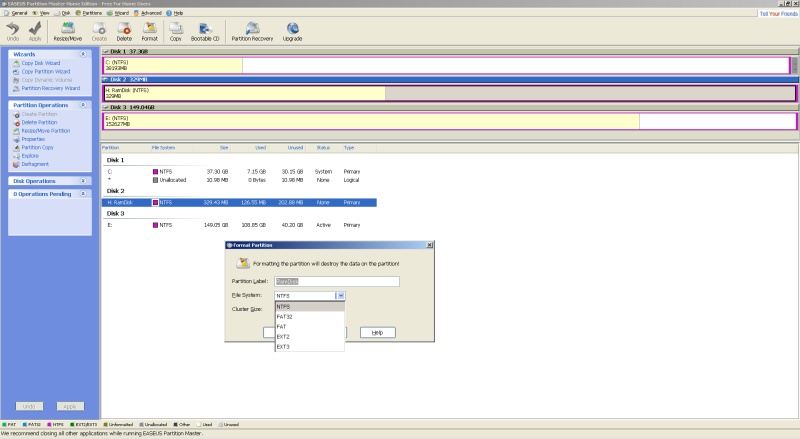The width and height of the screenshot is (800, 439).
Task: Click the Create partition toolbar icon
Action: click(x=99, y=32)
